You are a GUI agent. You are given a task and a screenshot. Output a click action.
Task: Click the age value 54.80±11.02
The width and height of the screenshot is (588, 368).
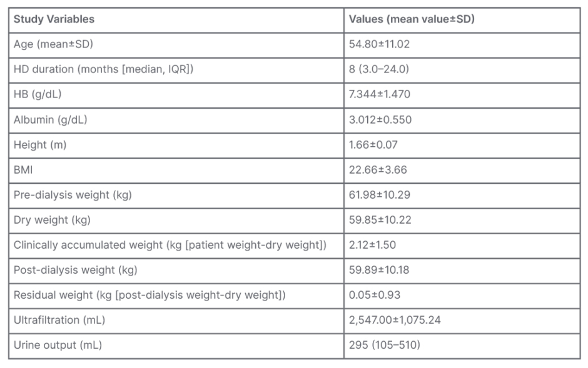click(379, 44)
